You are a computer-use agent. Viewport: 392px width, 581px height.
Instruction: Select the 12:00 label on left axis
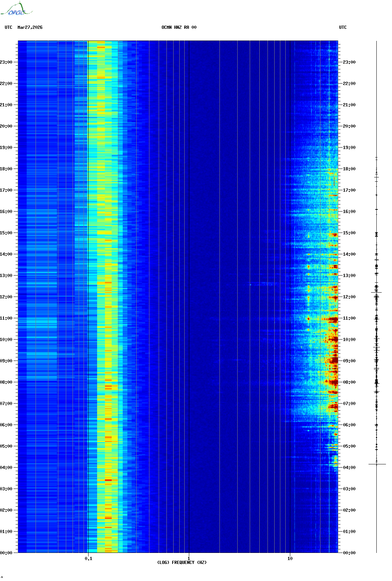(6, 297)
